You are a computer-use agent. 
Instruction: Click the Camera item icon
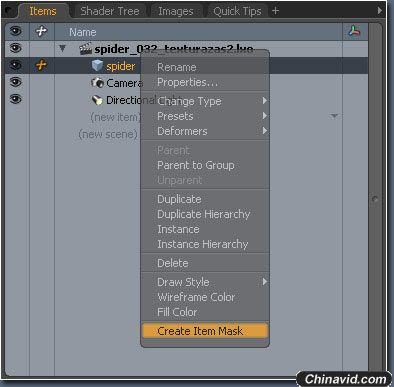(x=97, y=82)
